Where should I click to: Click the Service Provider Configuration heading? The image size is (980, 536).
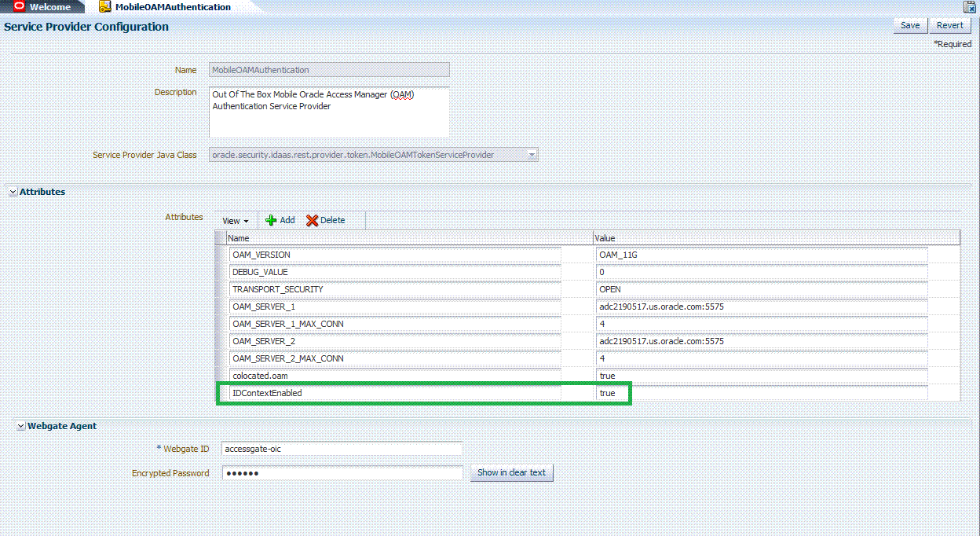click(86, 27)
